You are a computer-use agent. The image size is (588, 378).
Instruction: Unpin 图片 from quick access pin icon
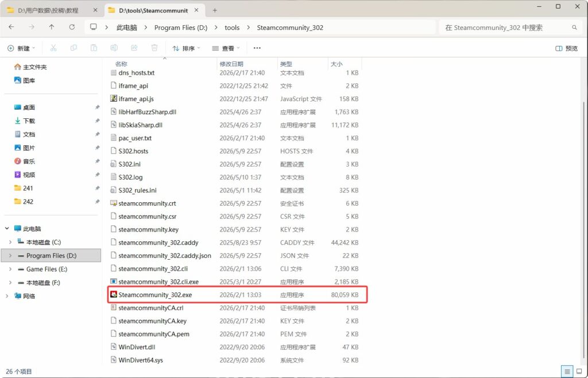click(x=97, y=148)
